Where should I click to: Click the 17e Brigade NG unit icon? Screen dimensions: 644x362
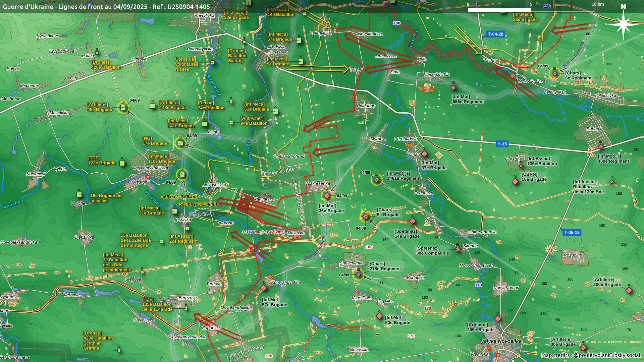click(180, 143)
